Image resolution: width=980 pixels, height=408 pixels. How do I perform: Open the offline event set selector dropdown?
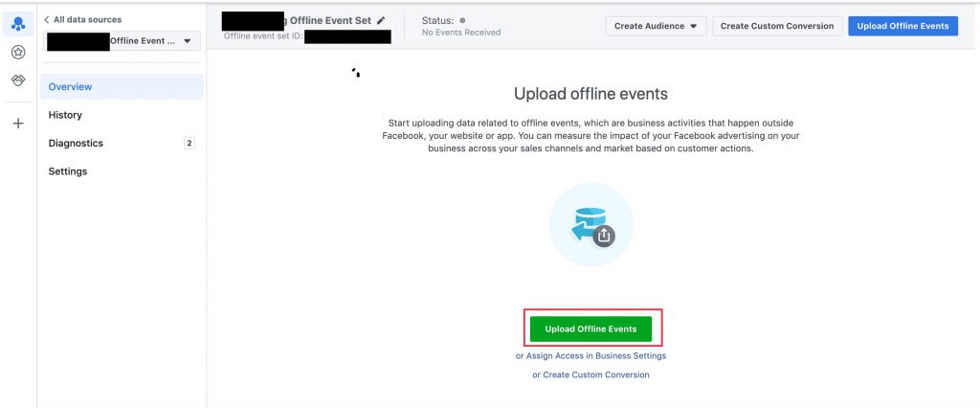pos(122,40)
